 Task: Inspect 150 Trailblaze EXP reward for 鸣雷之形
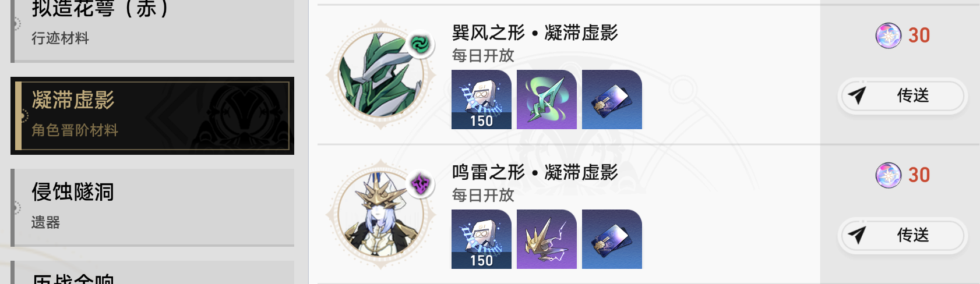coord(481,239)
